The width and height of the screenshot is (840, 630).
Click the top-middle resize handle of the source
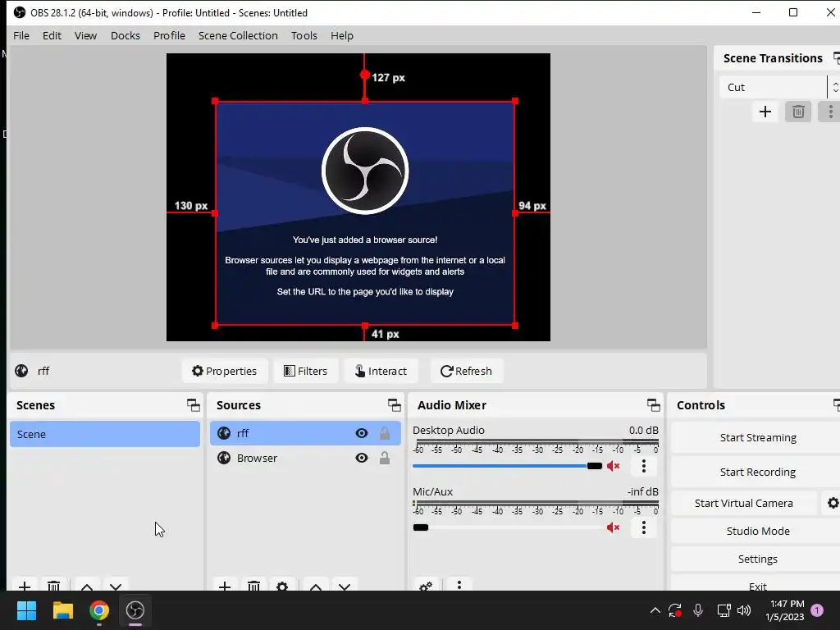365,101
